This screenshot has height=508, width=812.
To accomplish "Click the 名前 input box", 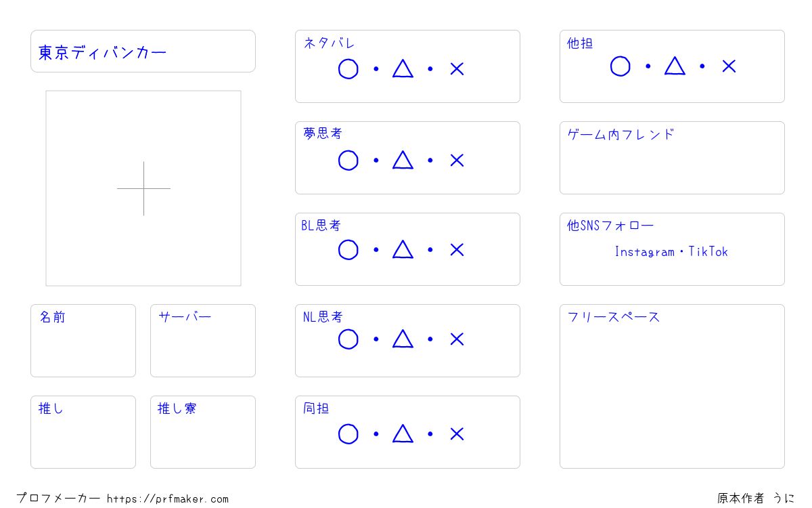I will tap(83, 341).
